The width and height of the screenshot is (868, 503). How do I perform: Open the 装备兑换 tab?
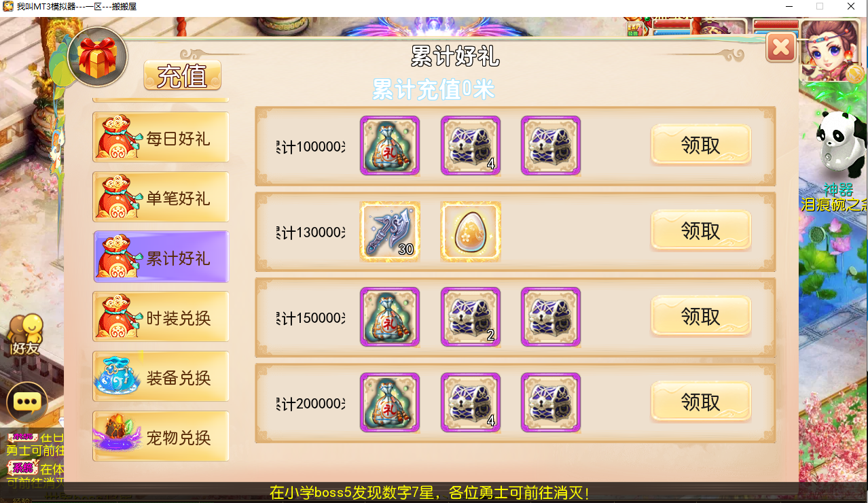(161, 378)
